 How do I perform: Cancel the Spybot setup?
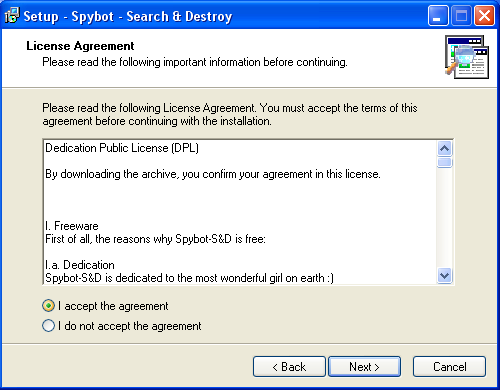(449, 367)
